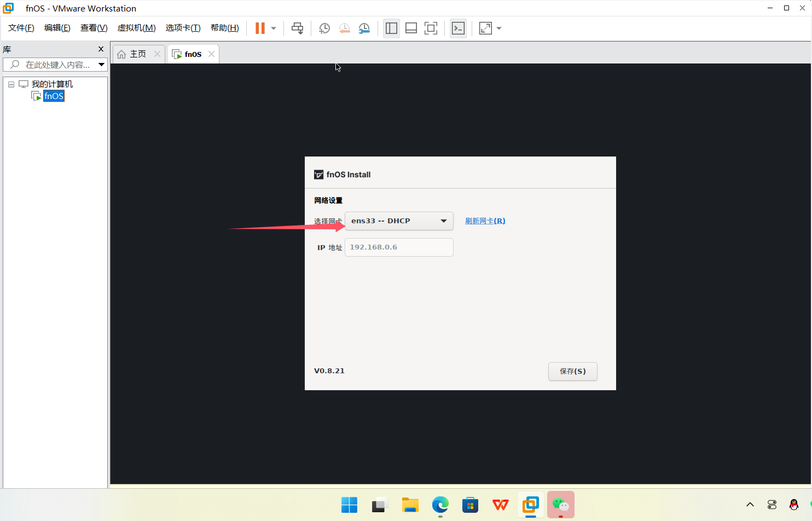This screenshot has width=812, height=521.
Task: Click the 刷新网卡(R) link
Action: point(485,221)
